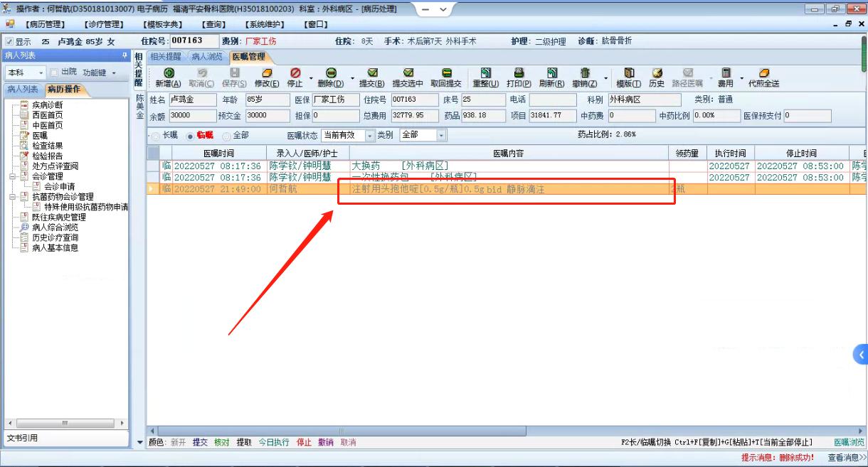Open 检验报告 in the left tree
868x467 pixels.
[47, 156]
